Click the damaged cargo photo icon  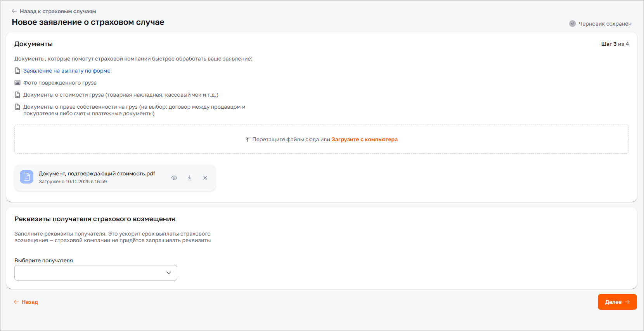17,83
